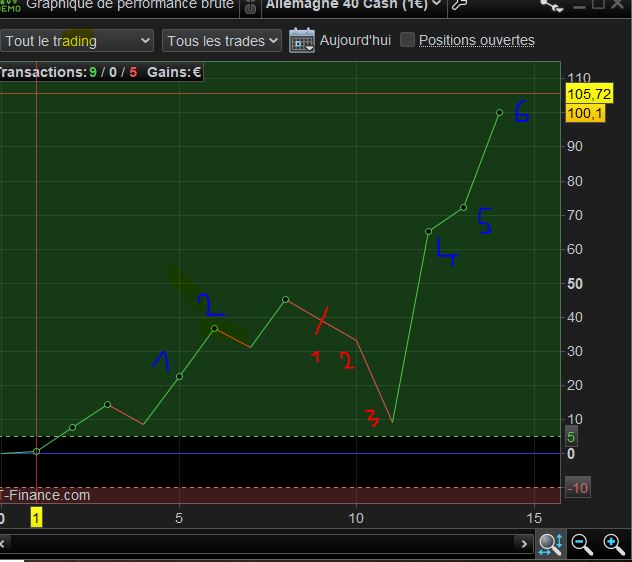This screenshot has width=632, height=562.
Task: Click the zoom in magnifier icon
Action: (x=614, y=544)
